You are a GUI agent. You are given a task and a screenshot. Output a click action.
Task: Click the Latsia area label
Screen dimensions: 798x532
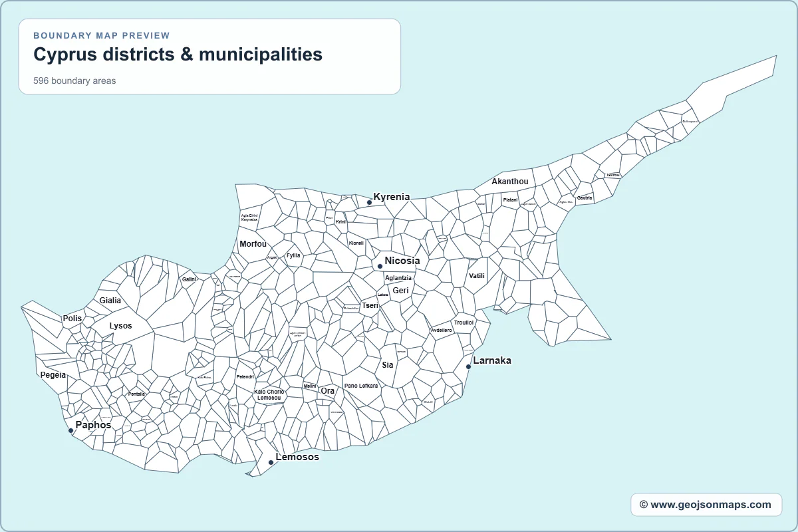[382, 295]
